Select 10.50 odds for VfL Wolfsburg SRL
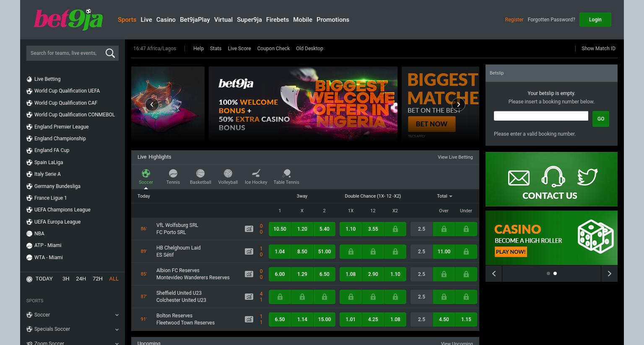 280,229
